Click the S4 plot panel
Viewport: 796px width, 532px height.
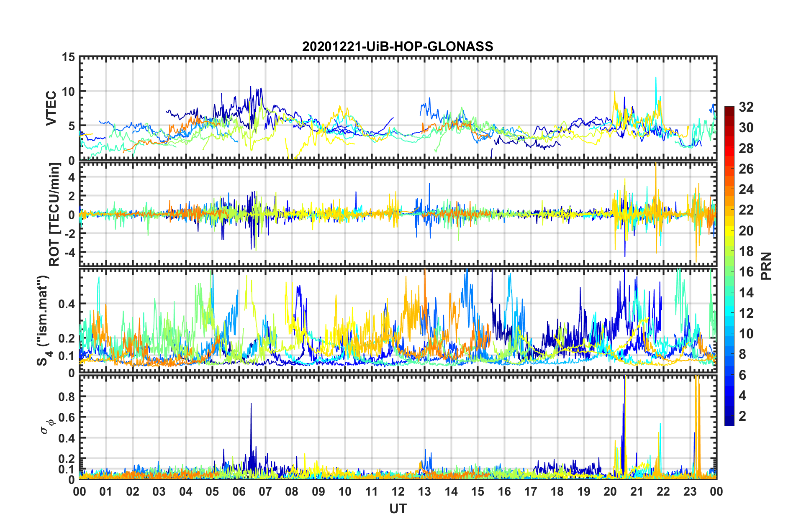coord(398,321)
